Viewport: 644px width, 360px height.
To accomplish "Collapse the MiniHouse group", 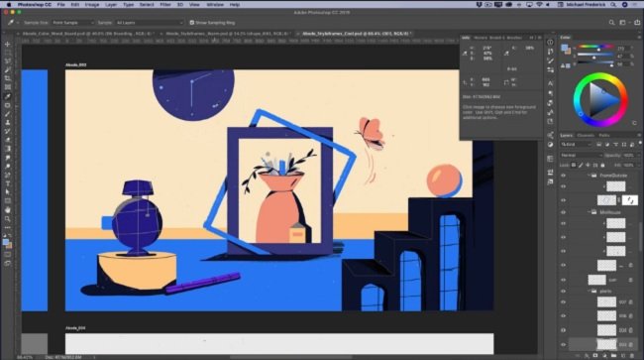I will coord(589,212).
